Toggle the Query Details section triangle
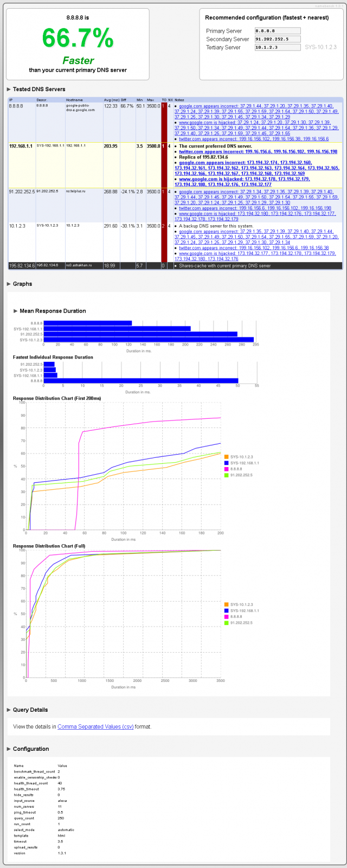This screenshot has height=868, width=347. (x=9, y=710)
